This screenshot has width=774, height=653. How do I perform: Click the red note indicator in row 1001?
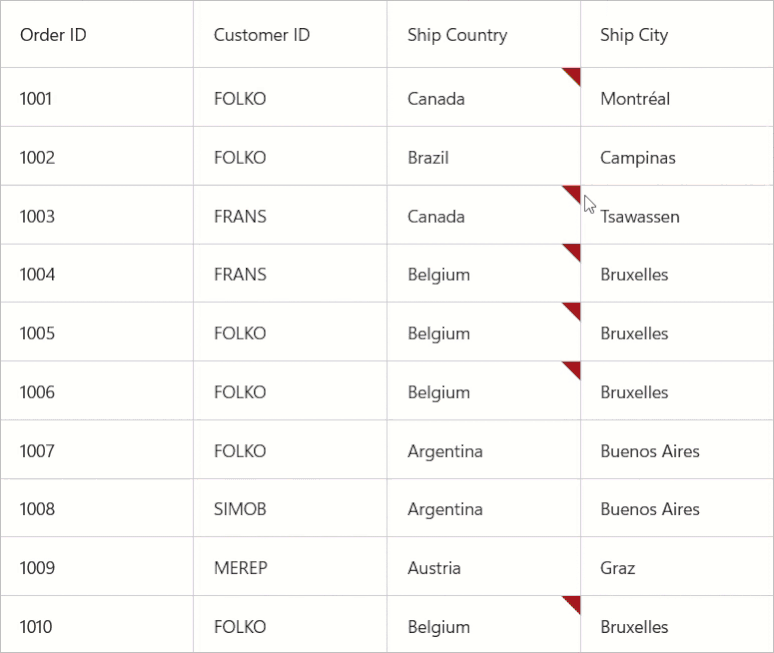click(x=573, y=75)
